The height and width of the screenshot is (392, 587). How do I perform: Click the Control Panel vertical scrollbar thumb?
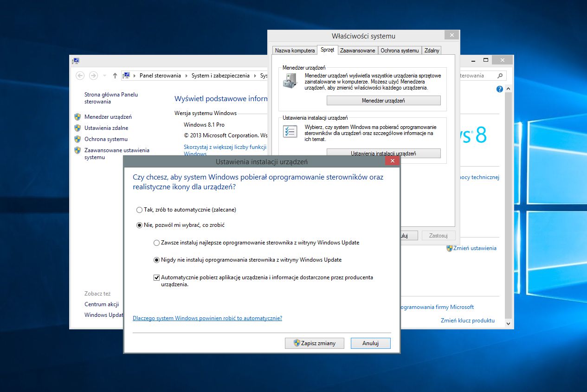click(x=509, y=204)
